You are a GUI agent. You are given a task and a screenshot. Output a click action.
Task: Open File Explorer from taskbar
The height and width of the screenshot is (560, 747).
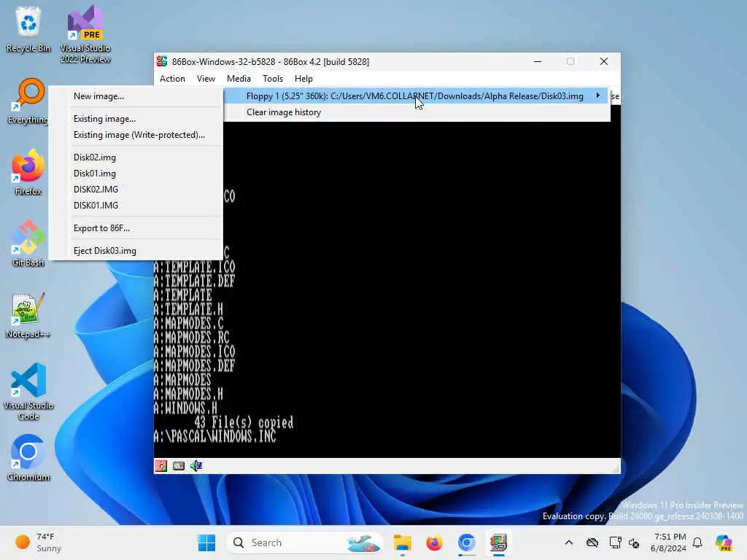pos(402,542)
